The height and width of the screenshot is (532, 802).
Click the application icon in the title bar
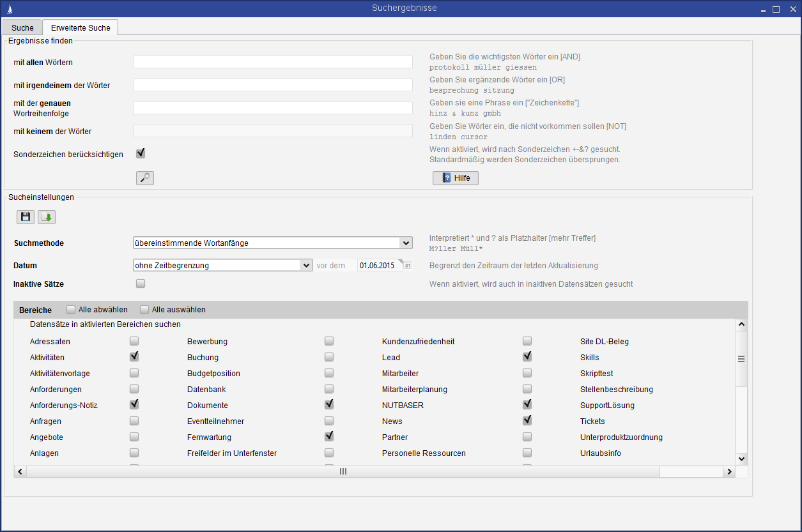pos(8,9)
